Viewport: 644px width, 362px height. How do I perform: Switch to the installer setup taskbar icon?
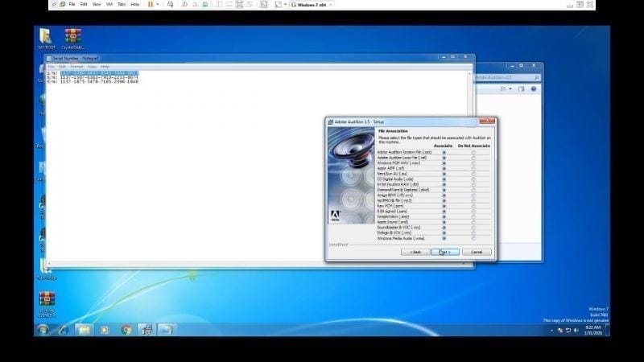click(x=147, y=330)
